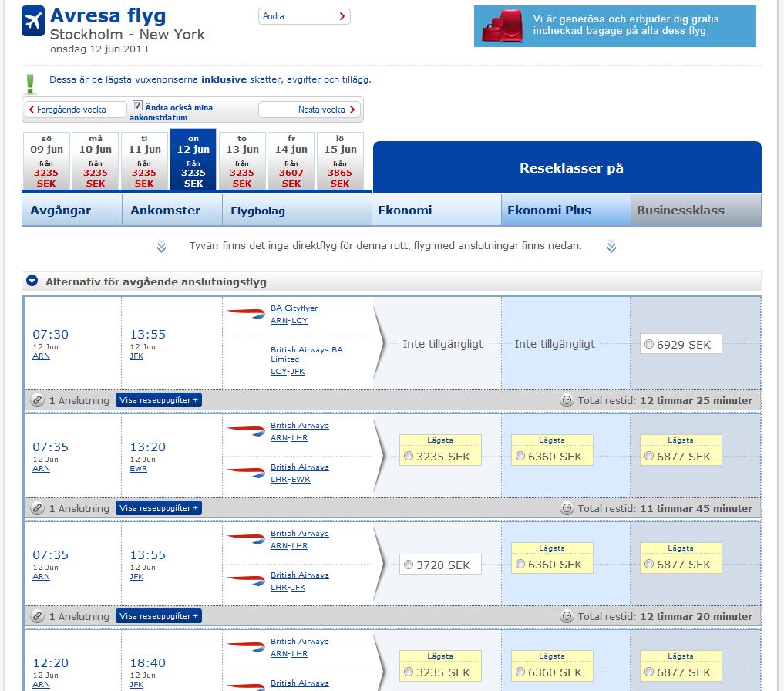Select the 3720 SEK Ekonomi fare

click(409, 565)
